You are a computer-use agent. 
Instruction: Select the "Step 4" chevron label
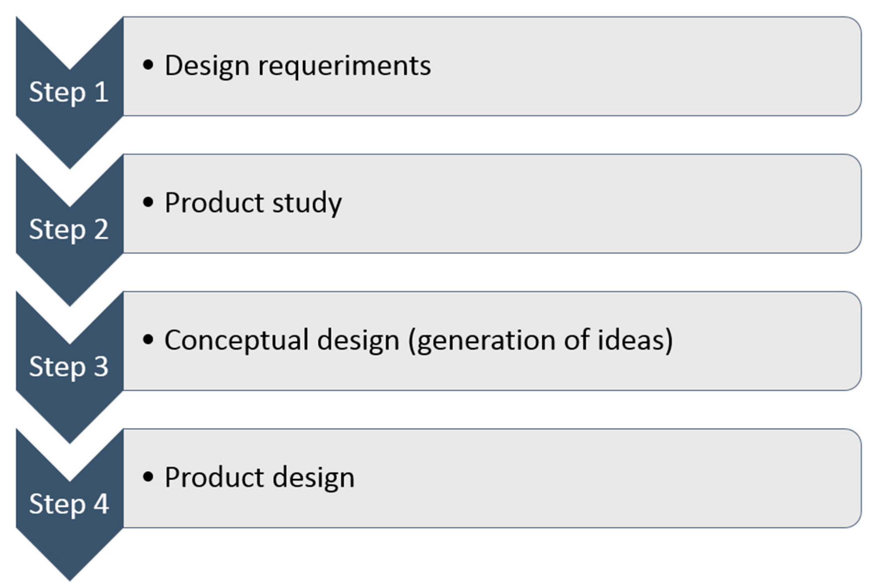pyautogui.click(x=69, y=504)
